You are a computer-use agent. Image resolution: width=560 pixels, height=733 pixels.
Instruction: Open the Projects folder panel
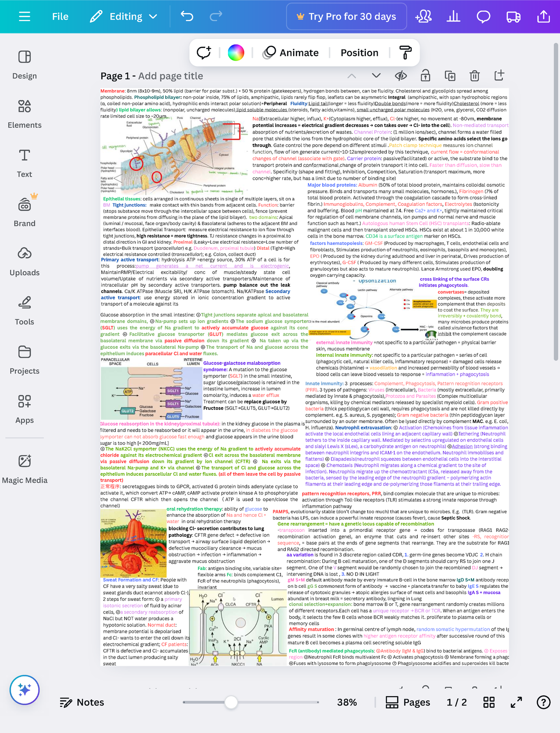[24, 360]
